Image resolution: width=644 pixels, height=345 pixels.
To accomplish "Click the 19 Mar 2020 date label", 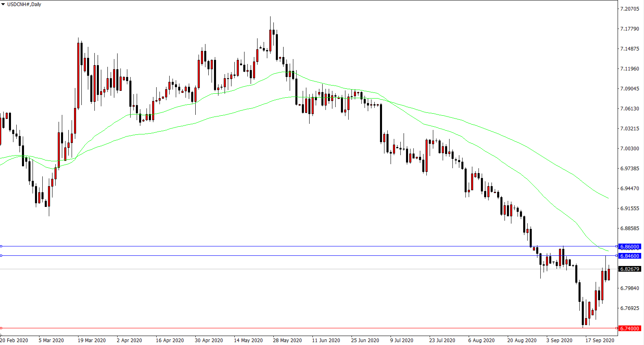I will [x=92, y=341].
